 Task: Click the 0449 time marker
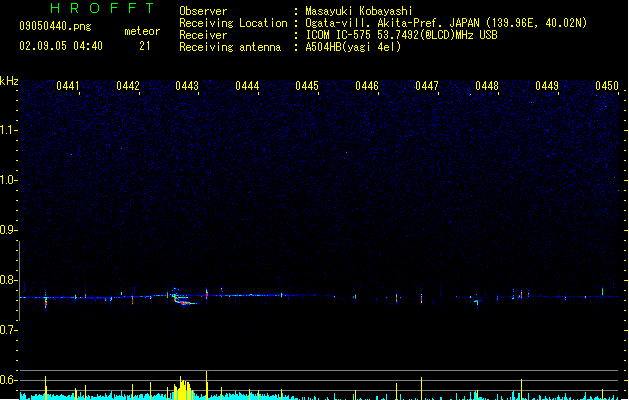coord(547,86)
